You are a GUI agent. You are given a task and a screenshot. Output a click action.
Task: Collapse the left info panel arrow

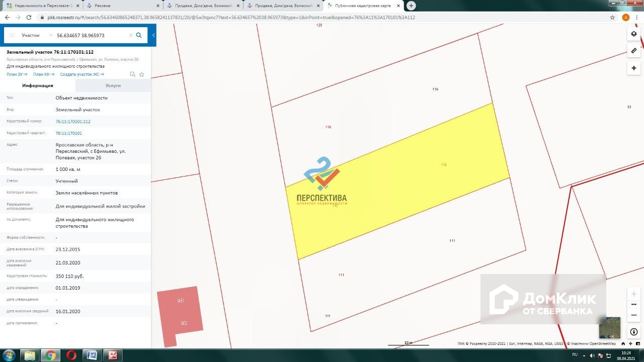[x=153, y=35]
